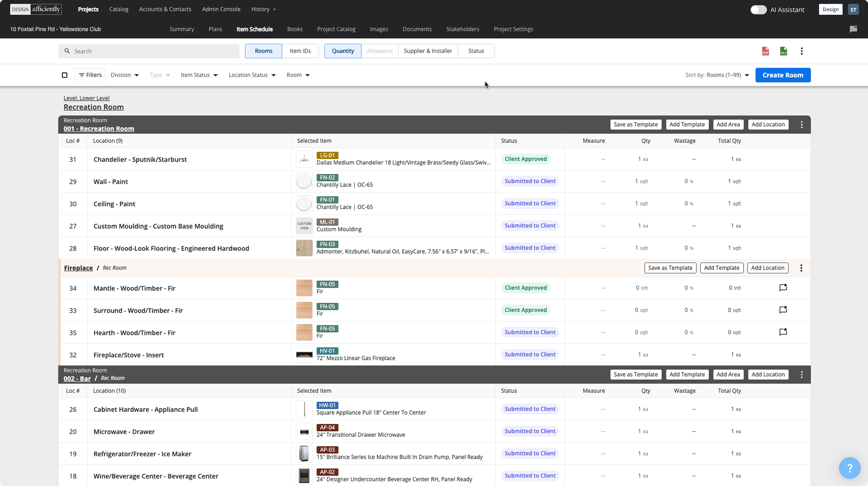Image resolution: width=868 pixels, height=486 pixels.
Task: Open comment icon on Hearth row
Action: [x=783, y=332]
